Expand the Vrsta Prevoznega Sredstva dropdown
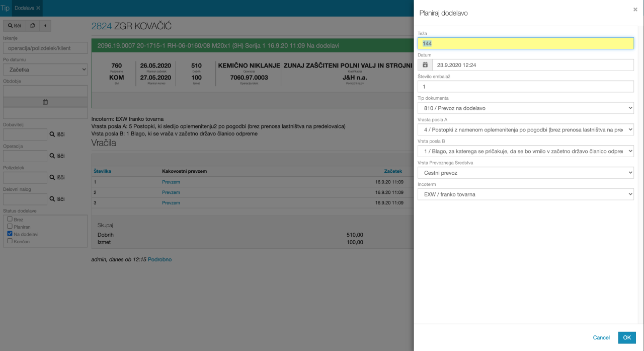This screenshot has width=644, height=351. (x=525, y=173)
